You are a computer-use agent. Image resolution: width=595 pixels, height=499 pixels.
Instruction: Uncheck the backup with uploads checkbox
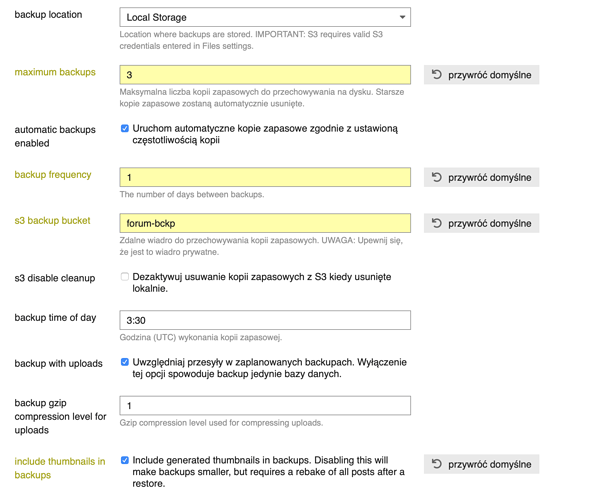124,362
